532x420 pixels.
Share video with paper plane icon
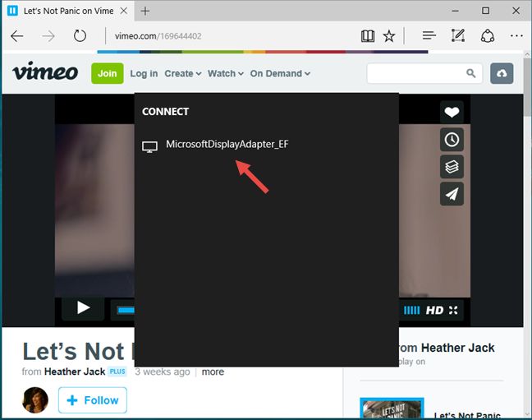point(452,194)
